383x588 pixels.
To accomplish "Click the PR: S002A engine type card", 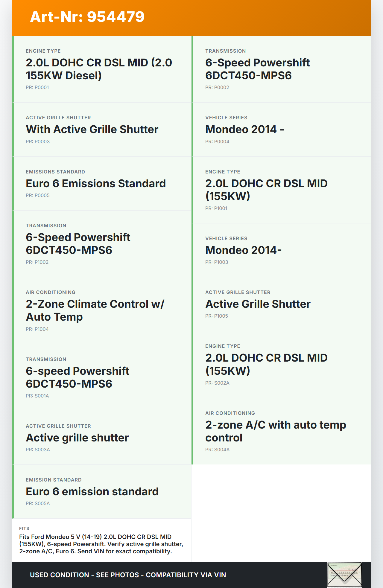I will click(x=281, y=364).
